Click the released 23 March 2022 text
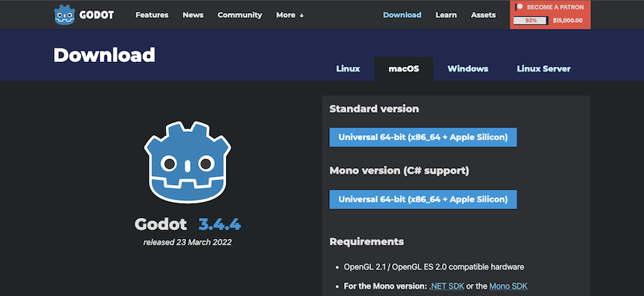The image size is (644, 296). [x=188, y=242]
